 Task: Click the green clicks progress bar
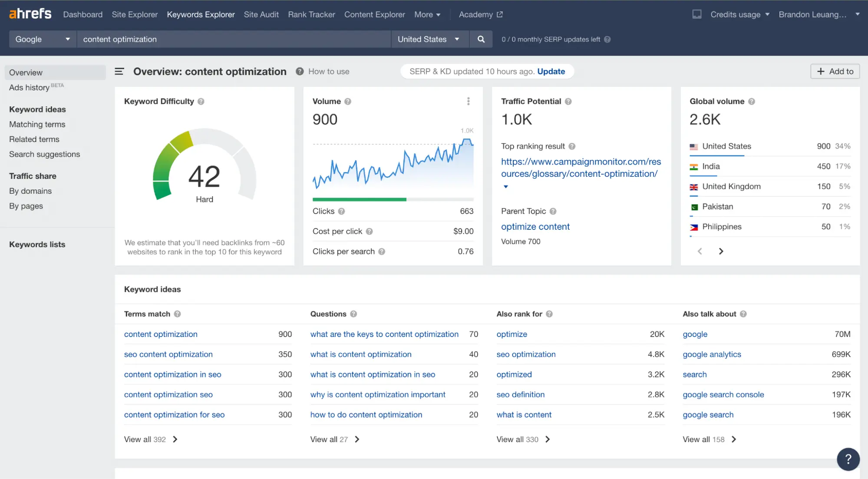point(359,199)
